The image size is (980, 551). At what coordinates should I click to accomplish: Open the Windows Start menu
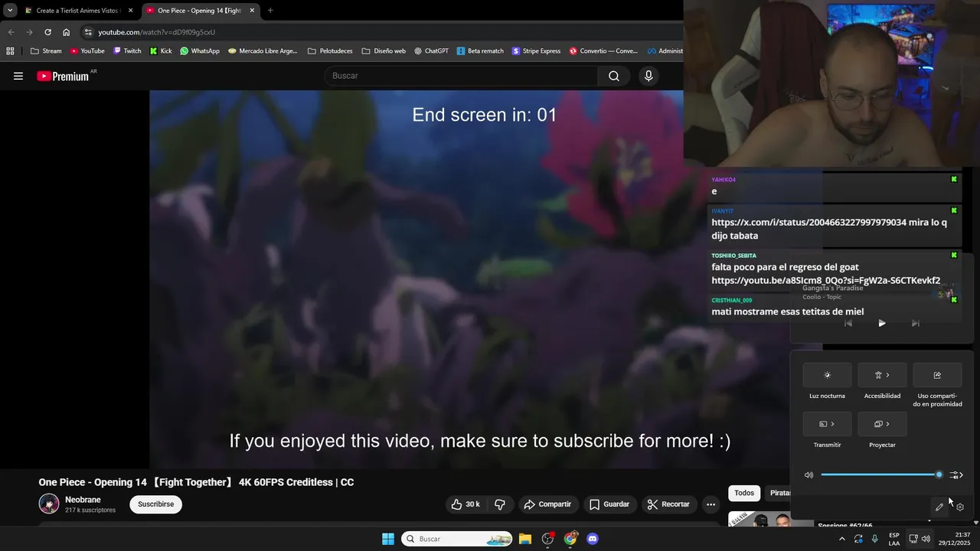coord(388,539)
